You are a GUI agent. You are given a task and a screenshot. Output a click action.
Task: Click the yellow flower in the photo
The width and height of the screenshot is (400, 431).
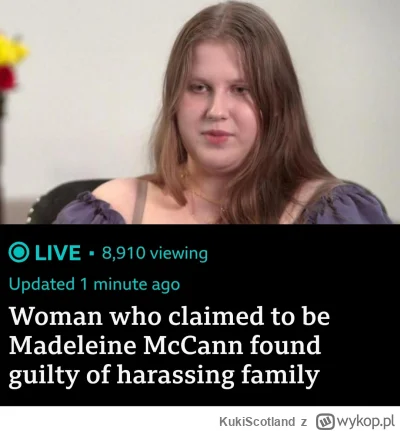(11, 50)
